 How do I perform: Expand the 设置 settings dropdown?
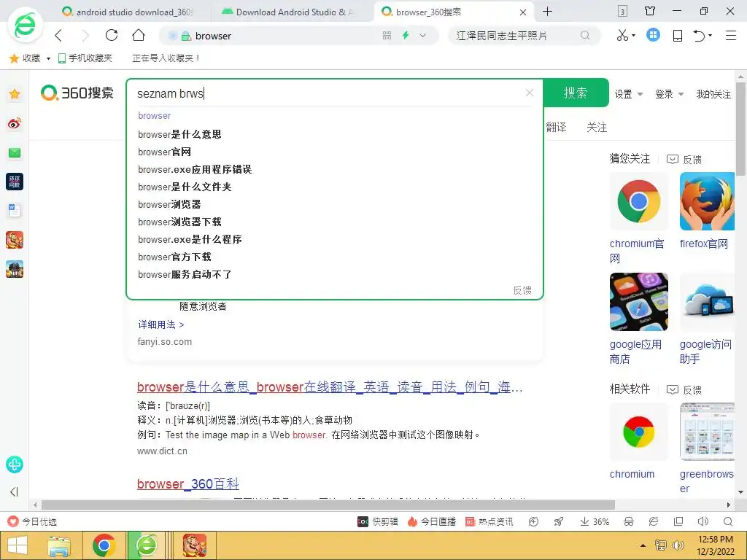[x=628, y=94]
